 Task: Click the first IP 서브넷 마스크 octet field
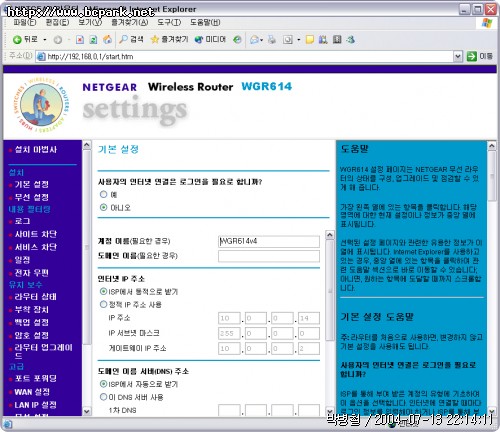point(229,333)
